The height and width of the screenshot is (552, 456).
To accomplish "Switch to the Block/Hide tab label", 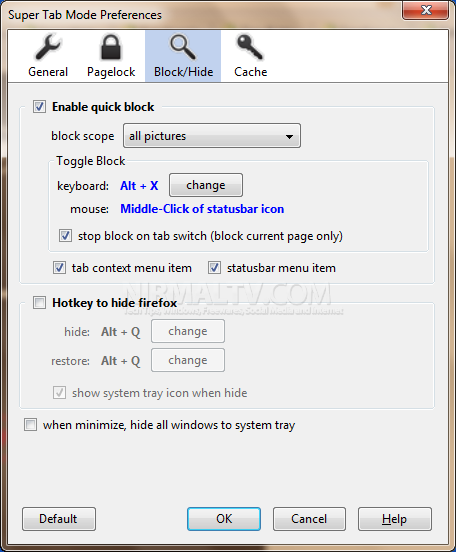I will 183,72.
